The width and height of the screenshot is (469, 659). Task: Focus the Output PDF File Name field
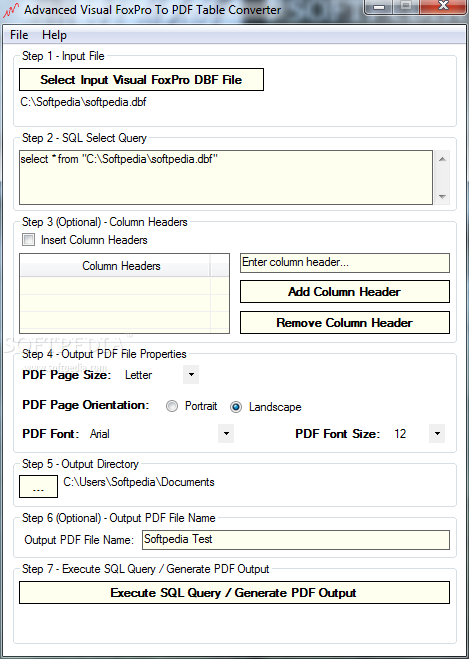coord(296,540)
